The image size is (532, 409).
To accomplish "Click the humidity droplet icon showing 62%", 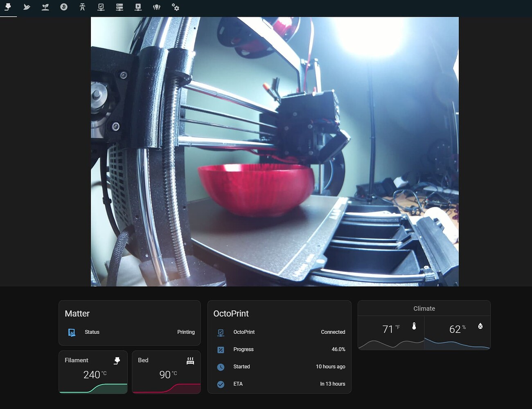I will [x=480, y=326].
